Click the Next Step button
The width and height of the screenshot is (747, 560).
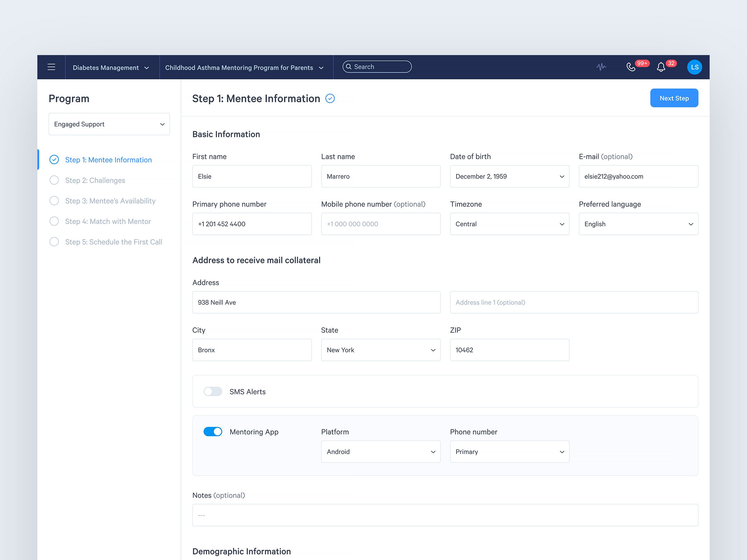[674, 98]
